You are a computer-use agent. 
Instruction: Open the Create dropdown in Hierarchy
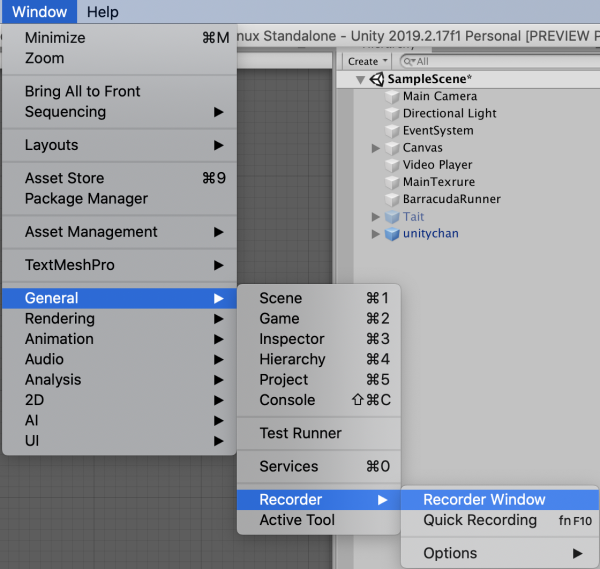pyautogui.click(x=367, y=61)
